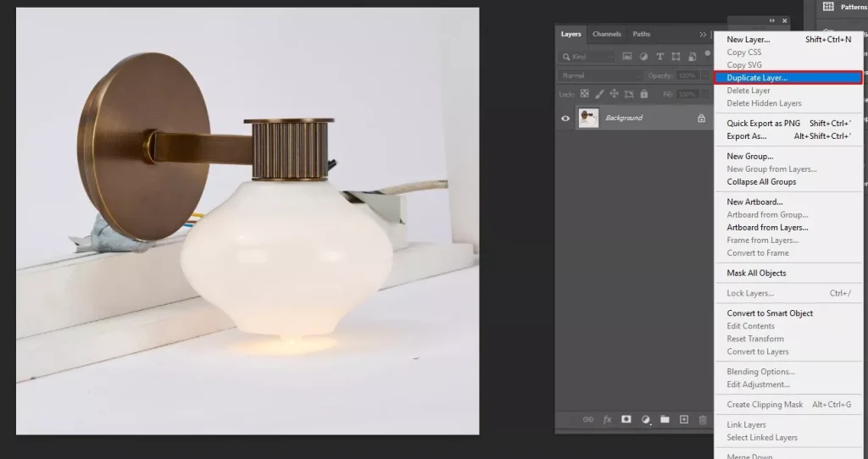868x459 pixels.
Task: Lock image pixels with brush icon
Action: pyautogui.click(x=599, y=94)
